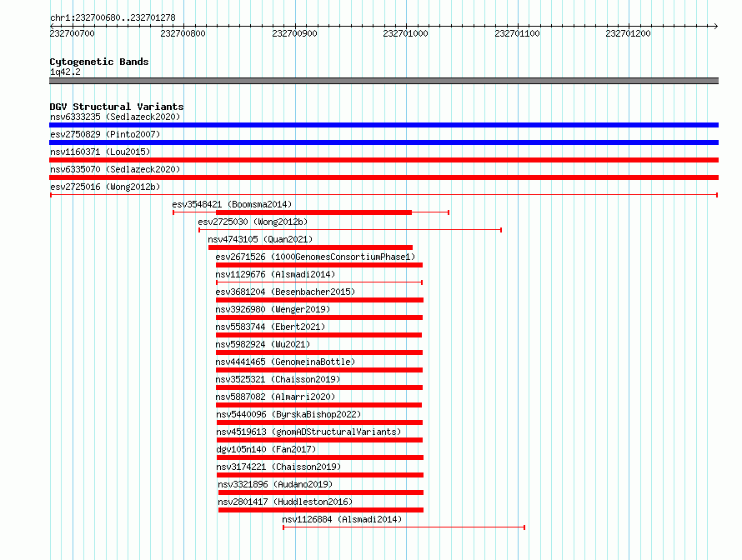
Task: Open esv3548421 (Boomsma2014) variant
Action: click(x=232, y=204)
